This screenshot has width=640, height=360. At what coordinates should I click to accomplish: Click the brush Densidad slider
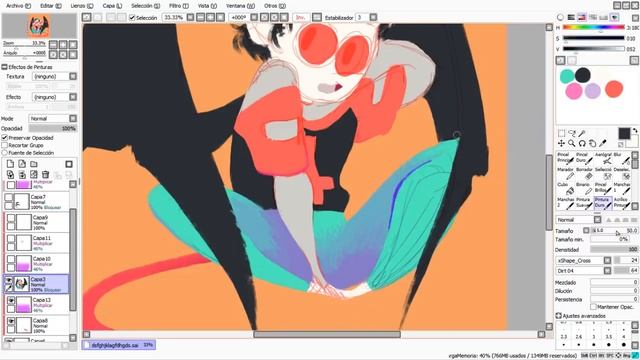pos(614,249)
